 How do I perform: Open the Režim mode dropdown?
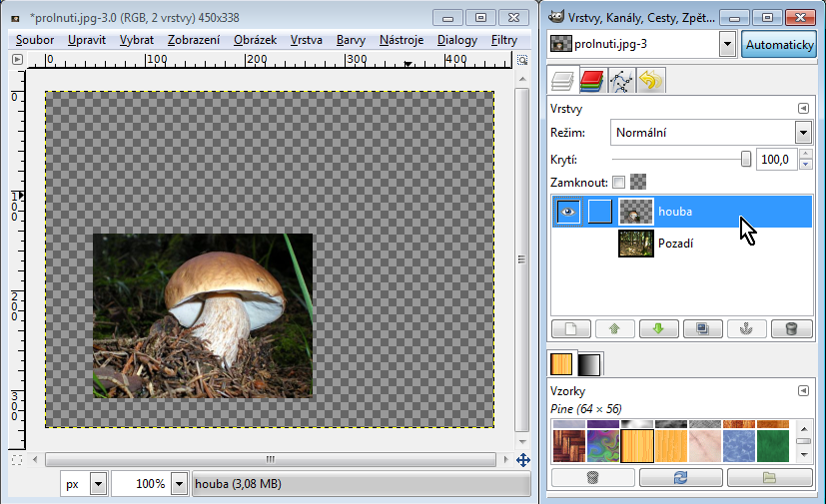[802, 133]
